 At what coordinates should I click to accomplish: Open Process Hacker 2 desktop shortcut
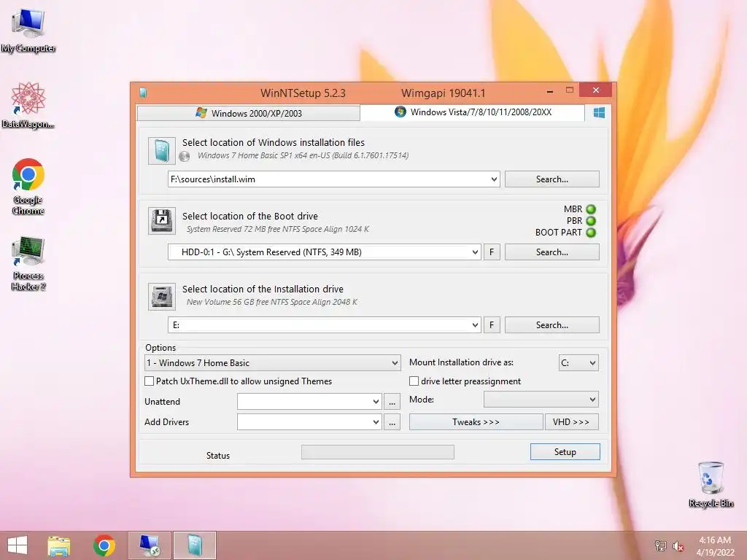(x=28, y=263)
